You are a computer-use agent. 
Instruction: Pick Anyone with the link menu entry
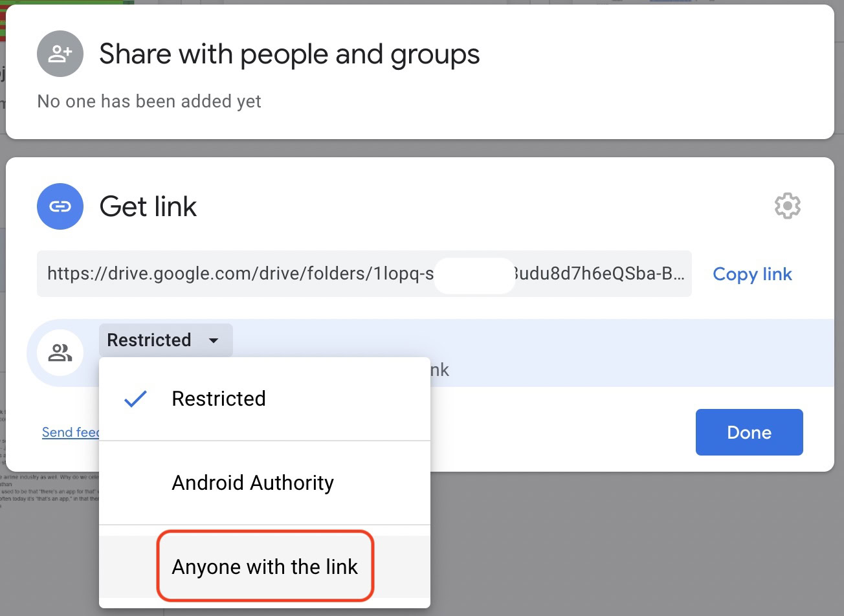[265, 566]
